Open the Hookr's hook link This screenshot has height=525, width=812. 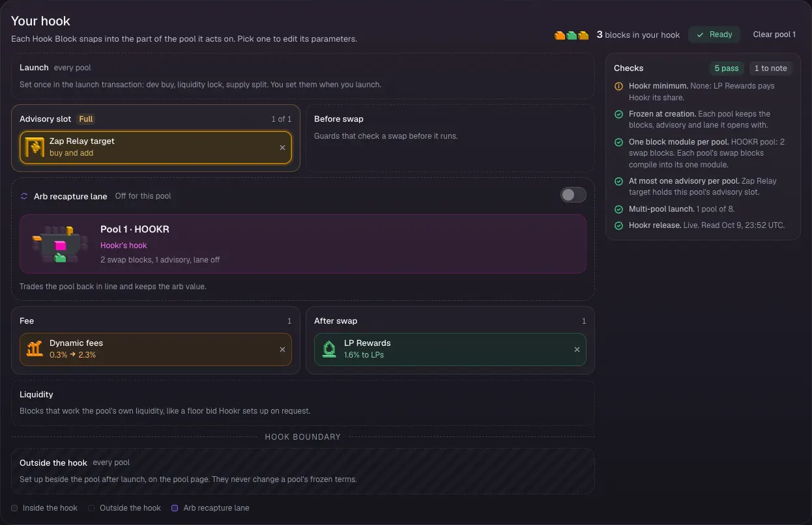124,246
